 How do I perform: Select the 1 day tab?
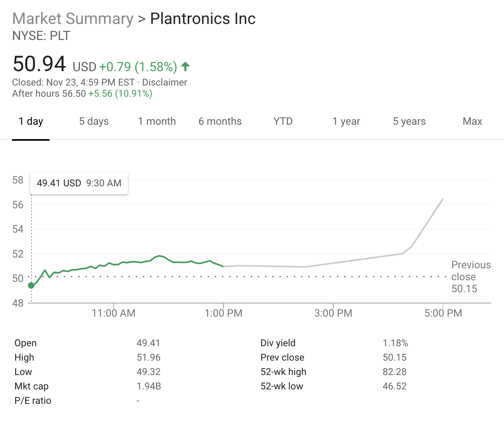point(31,122)
